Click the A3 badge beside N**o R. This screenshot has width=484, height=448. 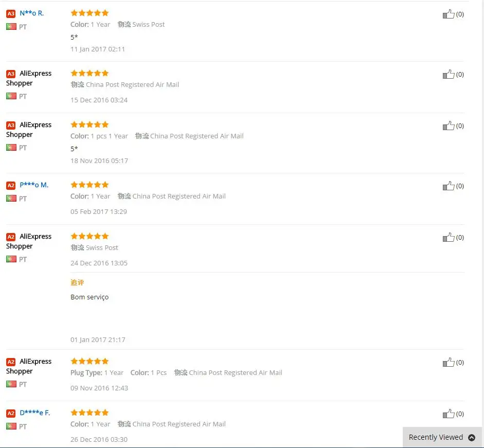11,13
